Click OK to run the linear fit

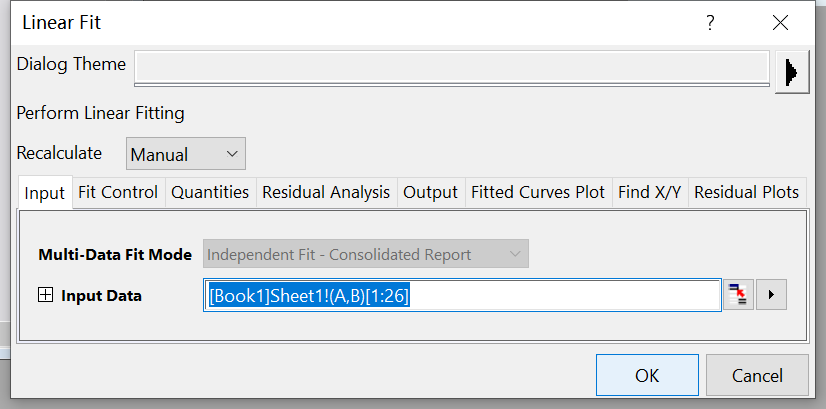[x=647, y=375]
